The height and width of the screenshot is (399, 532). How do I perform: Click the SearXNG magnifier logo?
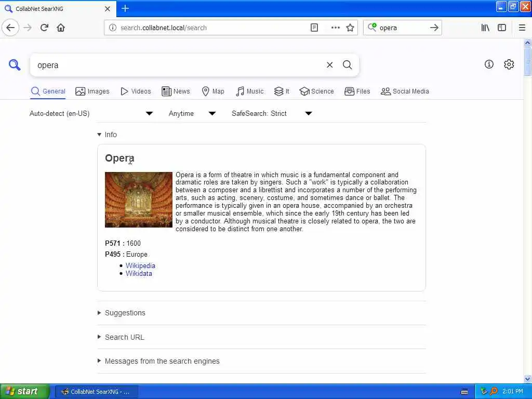pyautogui.click(x=15, y=65)
